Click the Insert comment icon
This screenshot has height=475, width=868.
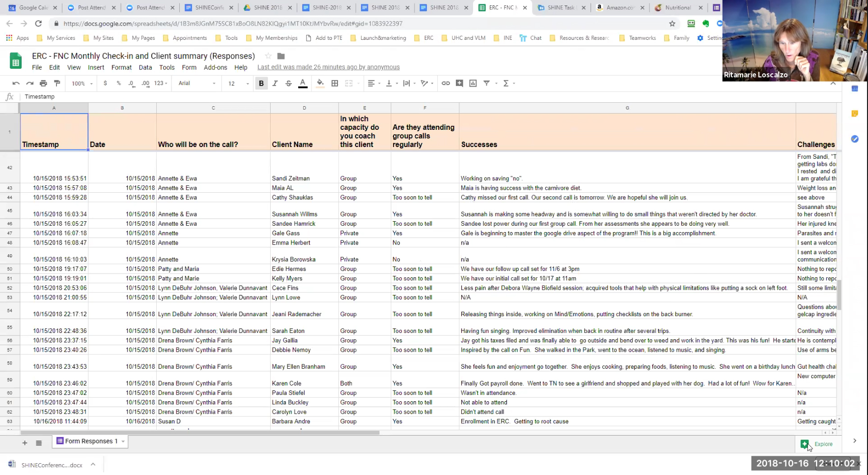[459, 84]
